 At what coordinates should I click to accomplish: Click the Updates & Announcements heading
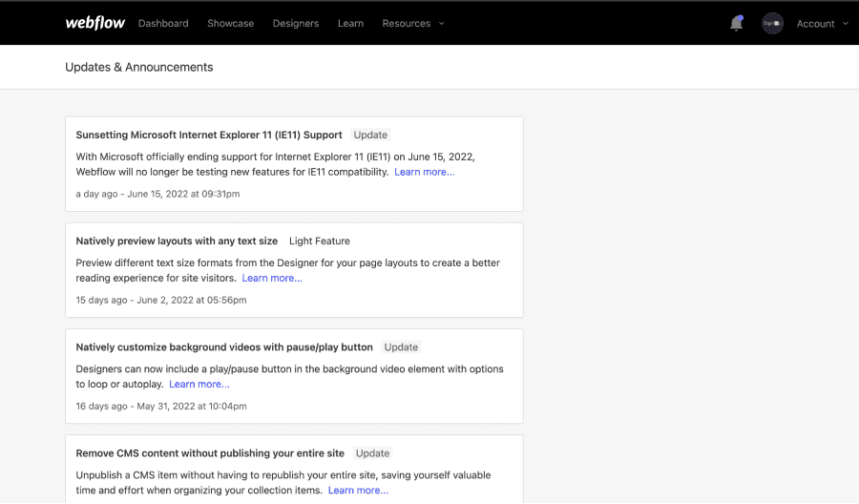coord(139,67)
